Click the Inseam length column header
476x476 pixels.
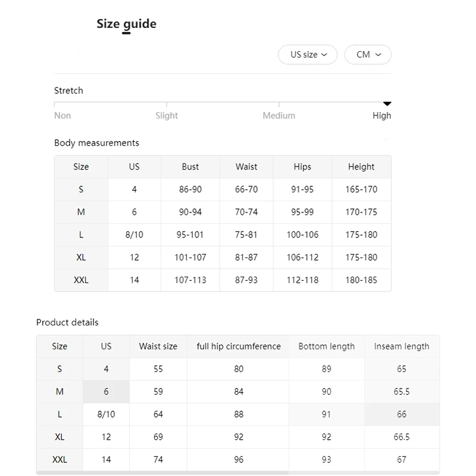click(x=402, y=346)
